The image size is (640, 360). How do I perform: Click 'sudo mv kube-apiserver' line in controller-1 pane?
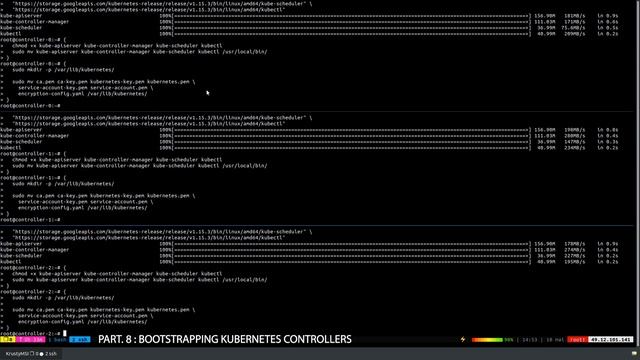(x=140, y=166)
